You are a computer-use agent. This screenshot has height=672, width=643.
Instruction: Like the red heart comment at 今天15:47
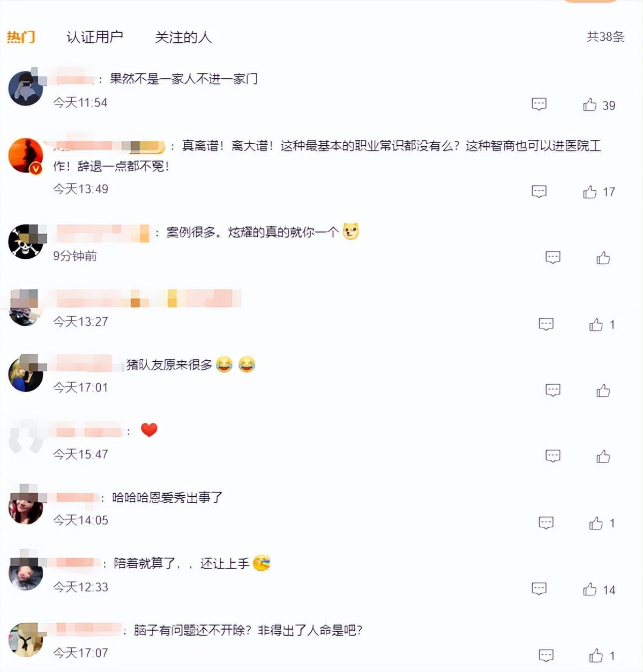(x=603, y=456)
